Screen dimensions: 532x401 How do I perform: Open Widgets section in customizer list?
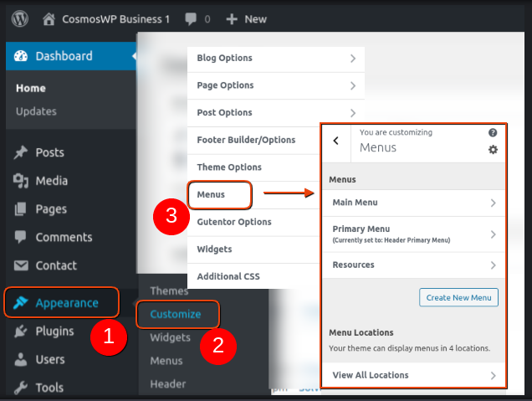coord(253,249)
